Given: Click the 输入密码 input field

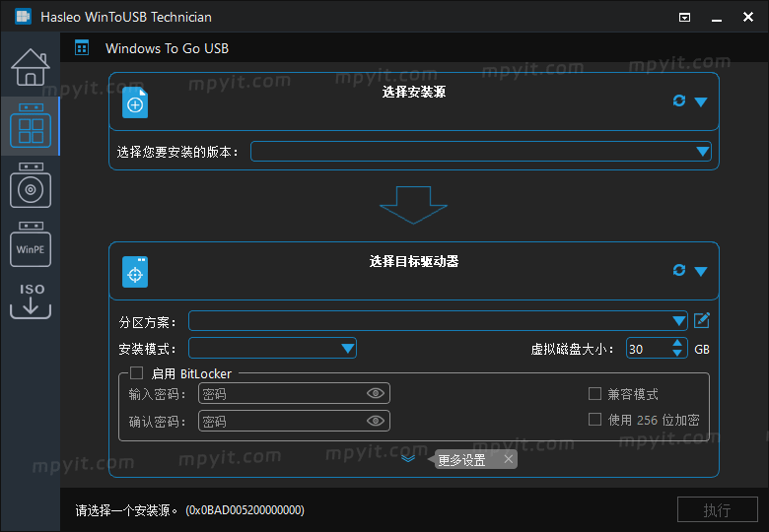Looking at the screenshot, I should click(294, 393).
